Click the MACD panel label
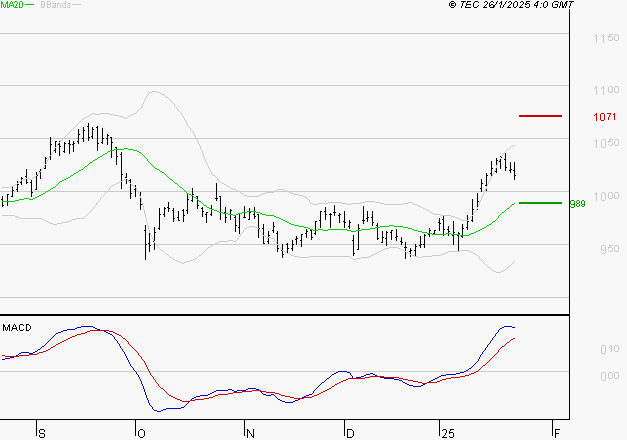 tap(17, 328)
